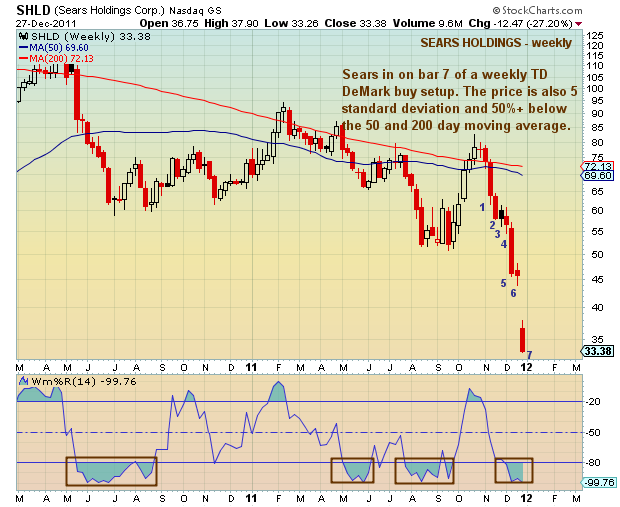Click the SHLD (Weekly) 33.38 legend

click(x=91, y=37)
